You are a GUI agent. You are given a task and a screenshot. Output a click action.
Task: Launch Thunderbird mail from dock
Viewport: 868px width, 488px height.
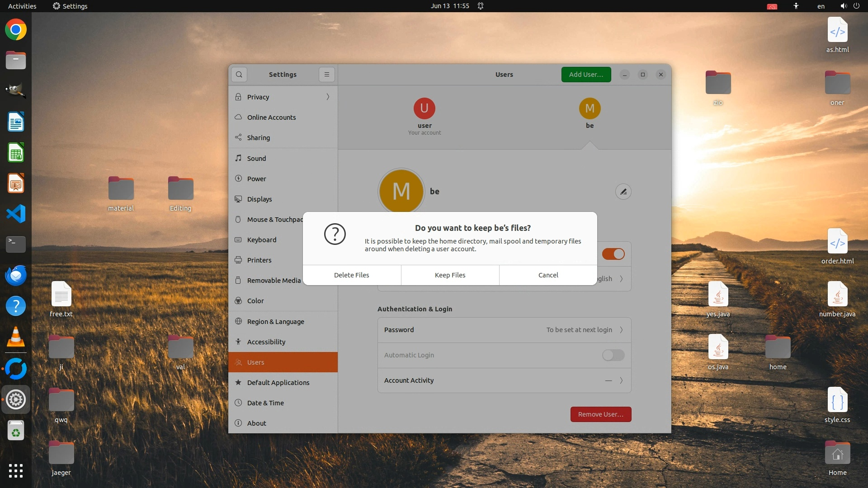point(16,275)
